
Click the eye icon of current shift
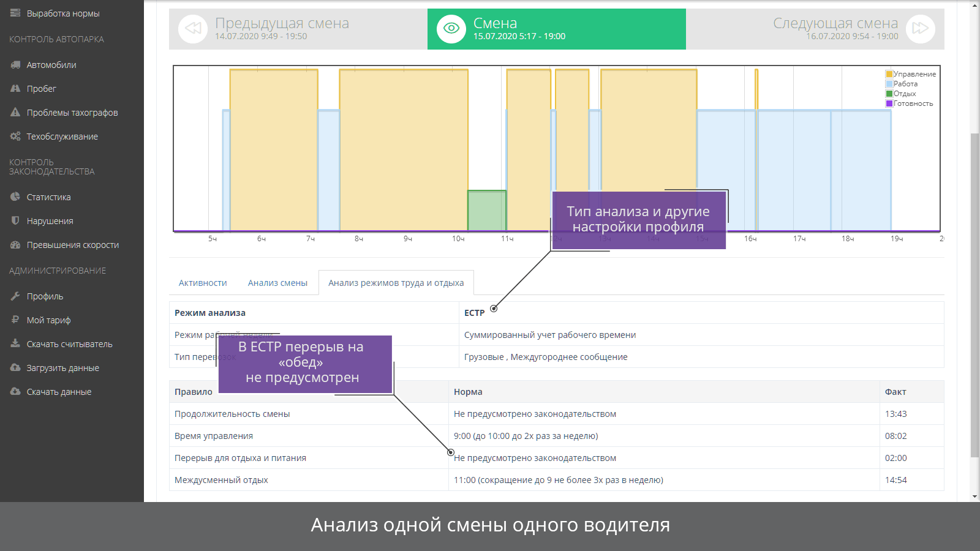coord(451,28)
